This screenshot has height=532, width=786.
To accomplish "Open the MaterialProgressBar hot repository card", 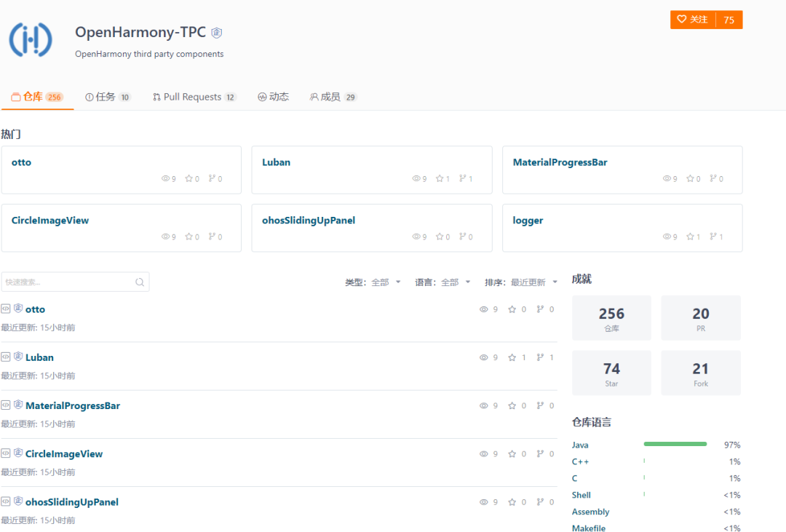I will click(x=560, y=162).
